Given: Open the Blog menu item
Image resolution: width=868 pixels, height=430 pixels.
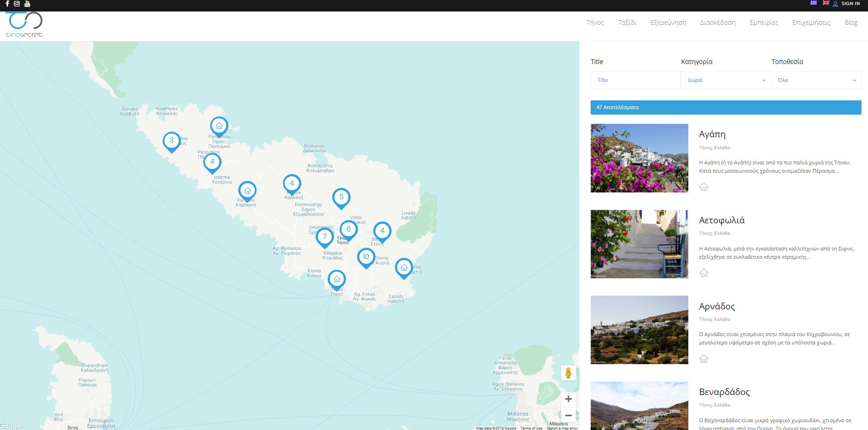Looking at the screenshot, I should click(851, 23).
